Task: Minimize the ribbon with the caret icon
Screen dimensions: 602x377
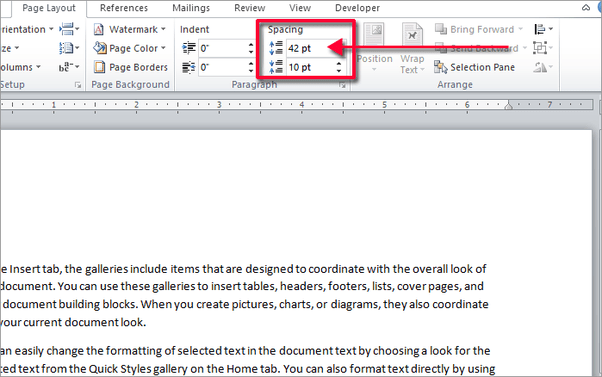Action: pos(586,8)
